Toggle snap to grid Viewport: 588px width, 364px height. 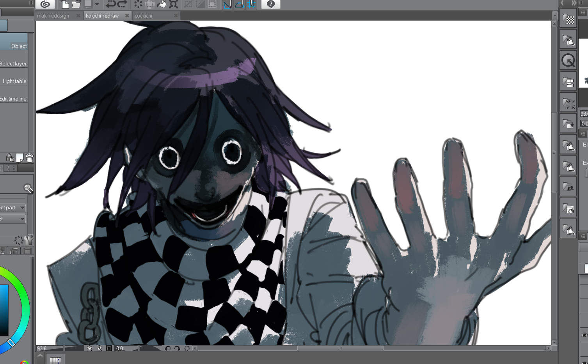click(251, 4)
